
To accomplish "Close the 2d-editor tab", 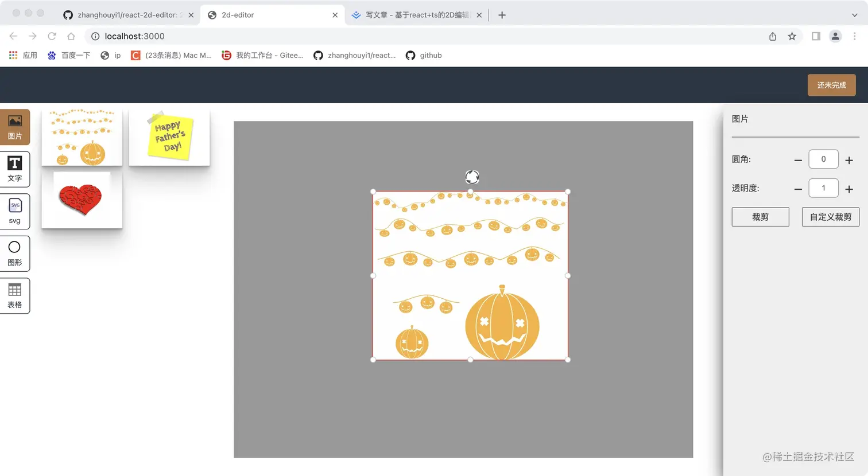I will click(x=335, y=15).
